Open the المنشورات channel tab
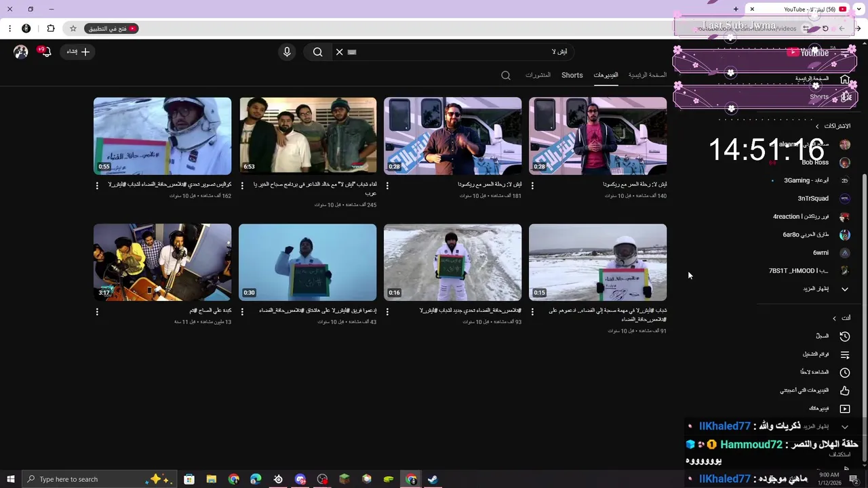Image resolution: width=868 pixels, height=488 pixels. [538, 75]
